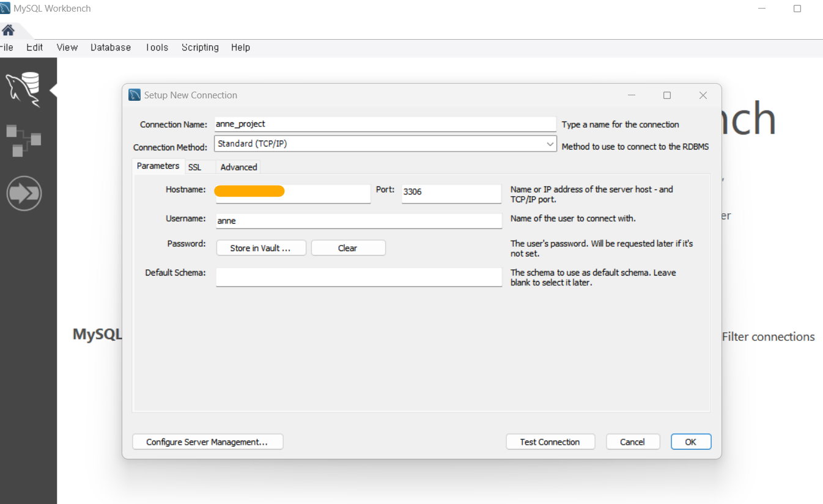Minimize the MySQL Workbench main window

(762, 9)
